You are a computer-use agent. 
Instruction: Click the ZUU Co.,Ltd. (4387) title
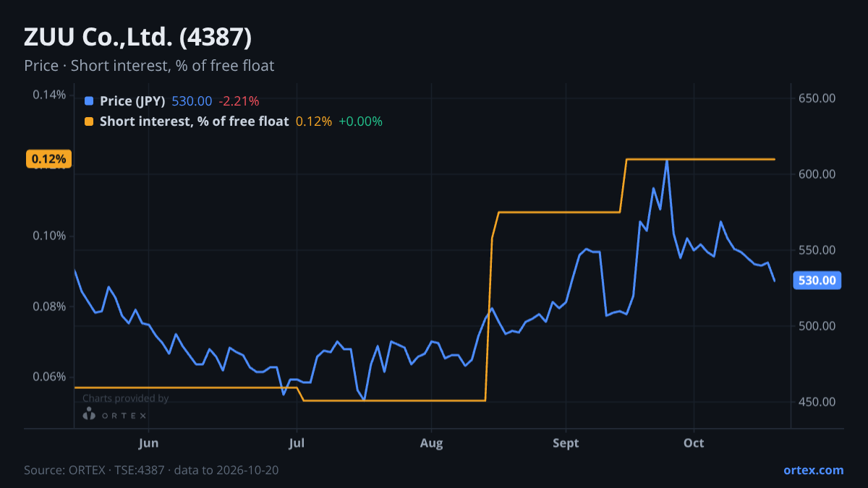click(138, 37)
